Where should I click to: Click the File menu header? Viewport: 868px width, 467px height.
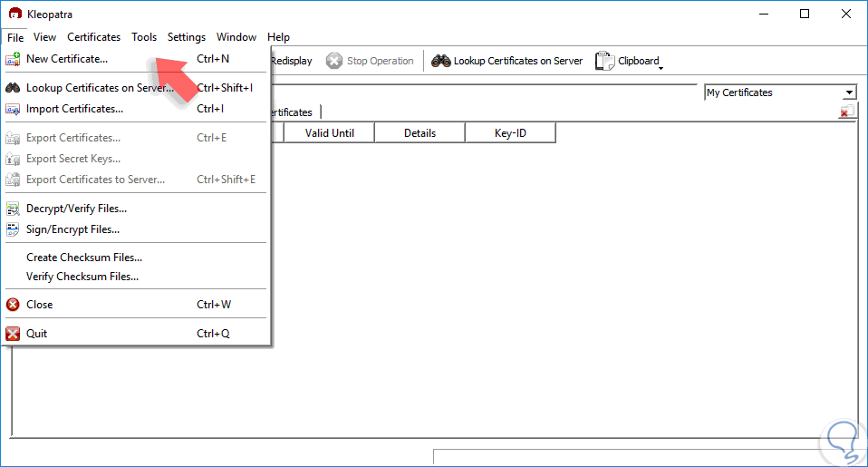pyautogui.click(x=15, y=37)
